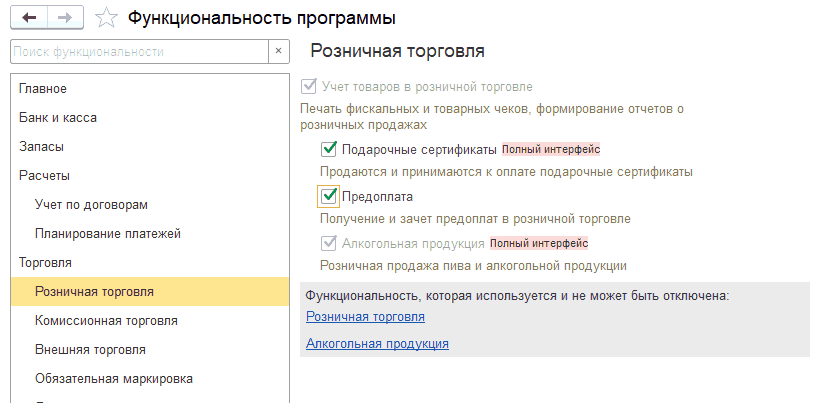Screen dimensions: 816x403
Task: Toggle the Подарочные сертификаты checkbox
Action: point(329,149)
